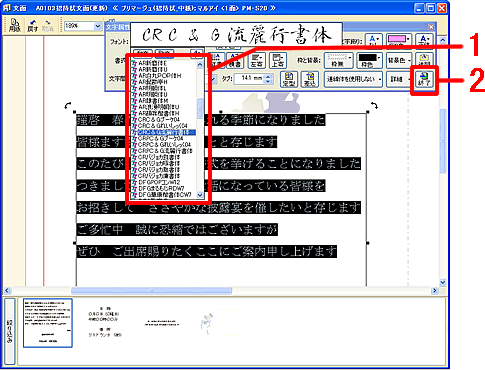The height and width of the screenshot is (370, 485).
Task: Click the text line starting with お招きして
Action: [219, 208]
